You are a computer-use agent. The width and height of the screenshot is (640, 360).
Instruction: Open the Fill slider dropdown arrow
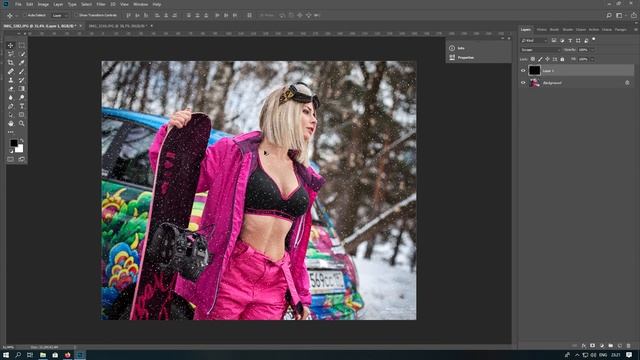[592, 59]
